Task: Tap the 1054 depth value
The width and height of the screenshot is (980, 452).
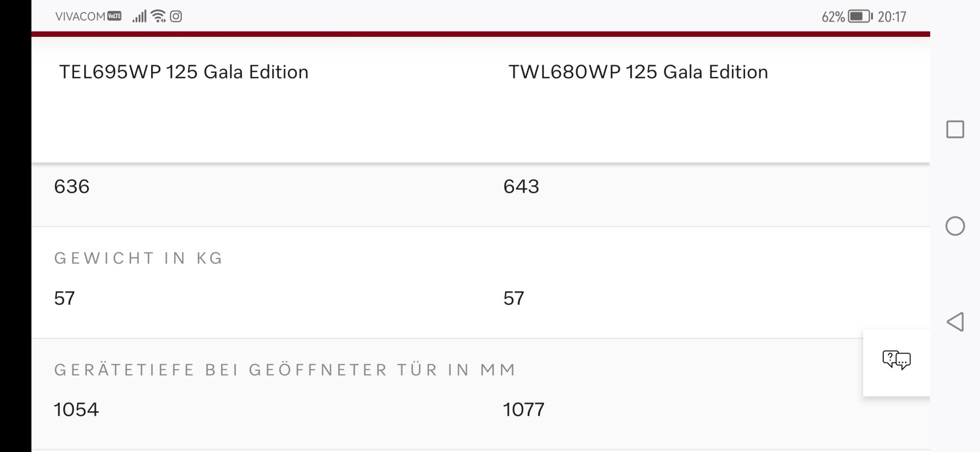Action: pyautogui.click(x=76, y=410)
